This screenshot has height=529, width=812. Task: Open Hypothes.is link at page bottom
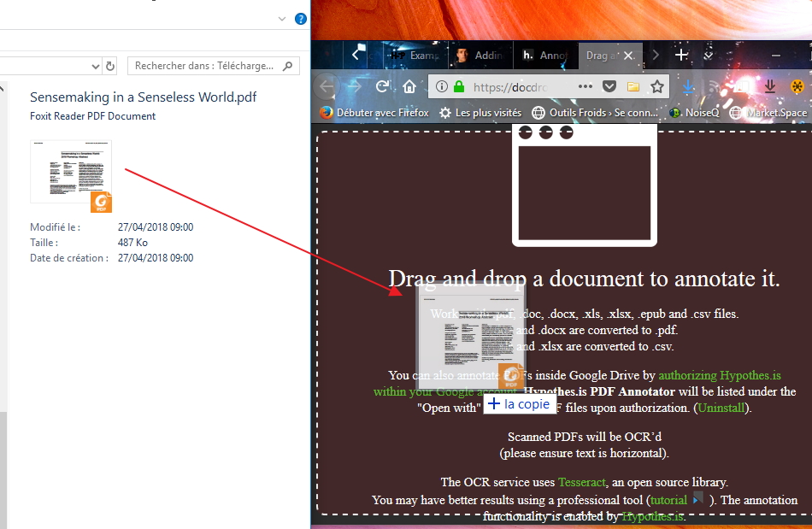pyautogui.click(x=652, y=516)
